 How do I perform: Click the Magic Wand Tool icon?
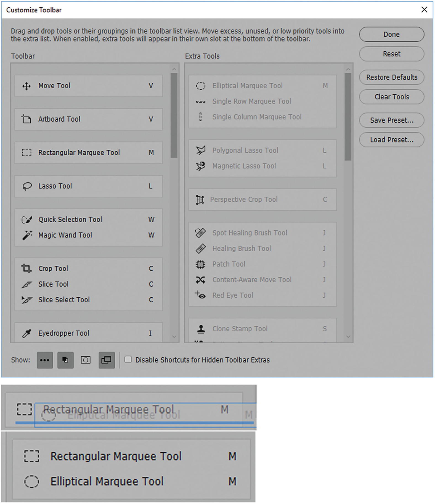point(27,235)
